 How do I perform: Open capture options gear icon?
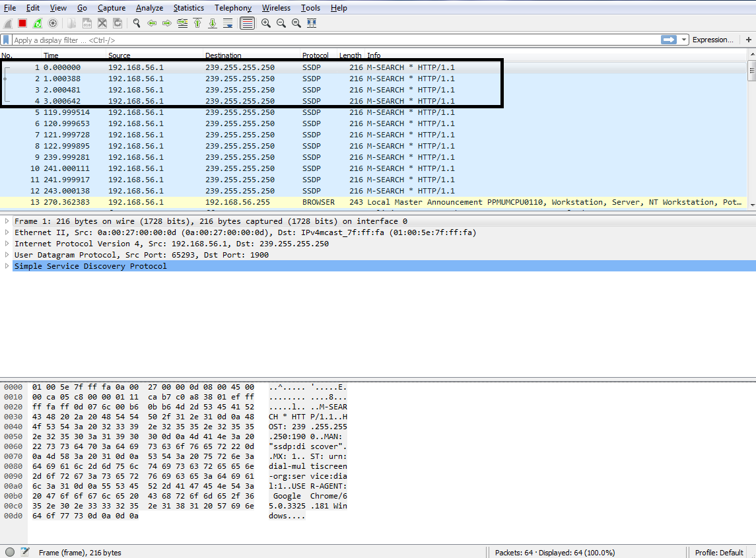coord(53,23)
